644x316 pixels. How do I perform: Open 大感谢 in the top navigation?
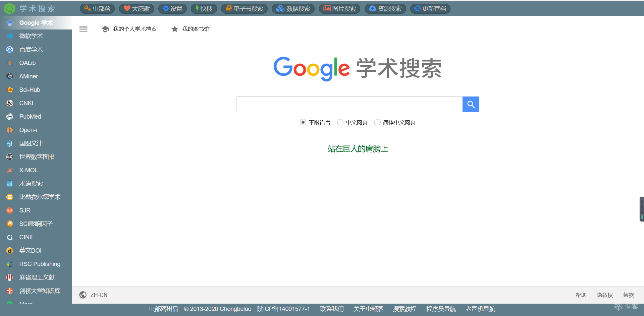tap(137, 9)
